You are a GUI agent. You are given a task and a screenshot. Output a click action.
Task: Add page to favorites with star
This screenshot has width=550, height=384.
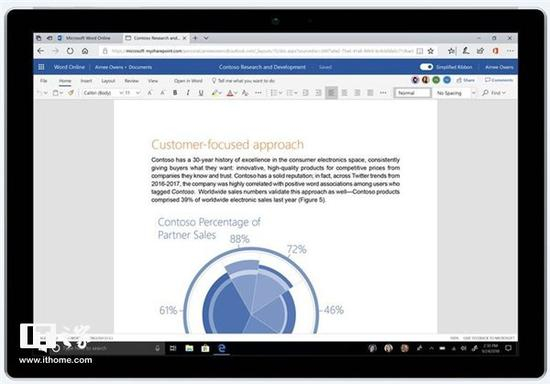tap(431, 51)
